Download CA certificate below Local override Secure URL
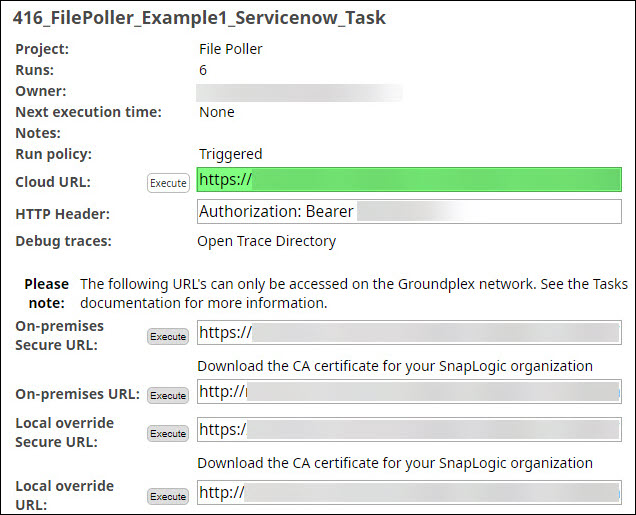Viewport: 636px width, 515px height. 395,463
